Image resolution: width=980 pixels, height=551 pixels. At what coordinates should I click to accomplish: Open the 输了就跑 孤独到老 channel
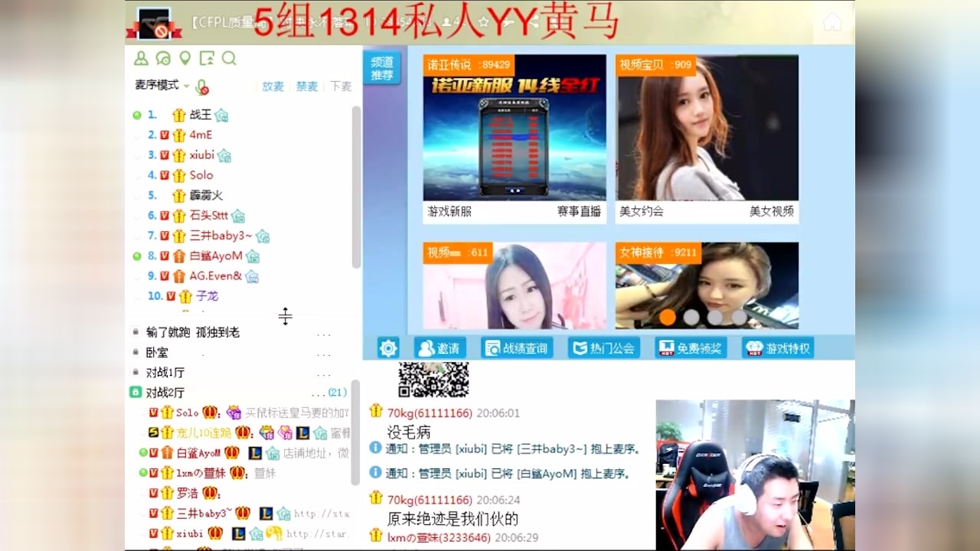pyautogui.click(x=193, y=332)
